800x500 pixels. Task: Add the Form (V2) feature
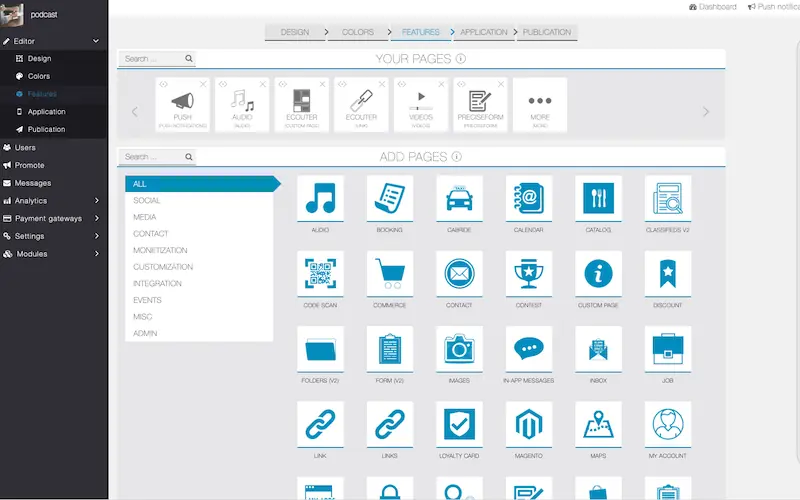point(390,349)
